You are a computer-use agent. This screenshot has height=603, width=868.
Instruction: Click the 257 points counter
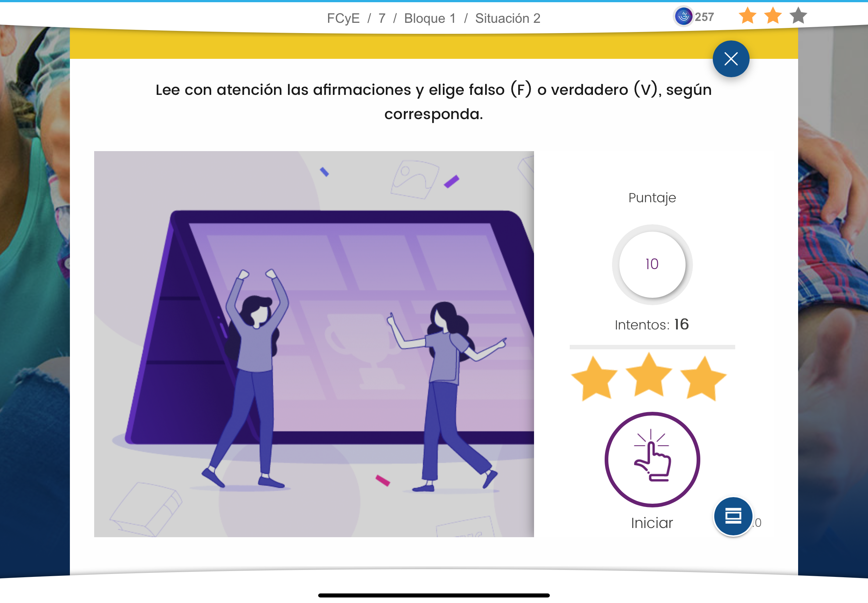coord(704,17)
